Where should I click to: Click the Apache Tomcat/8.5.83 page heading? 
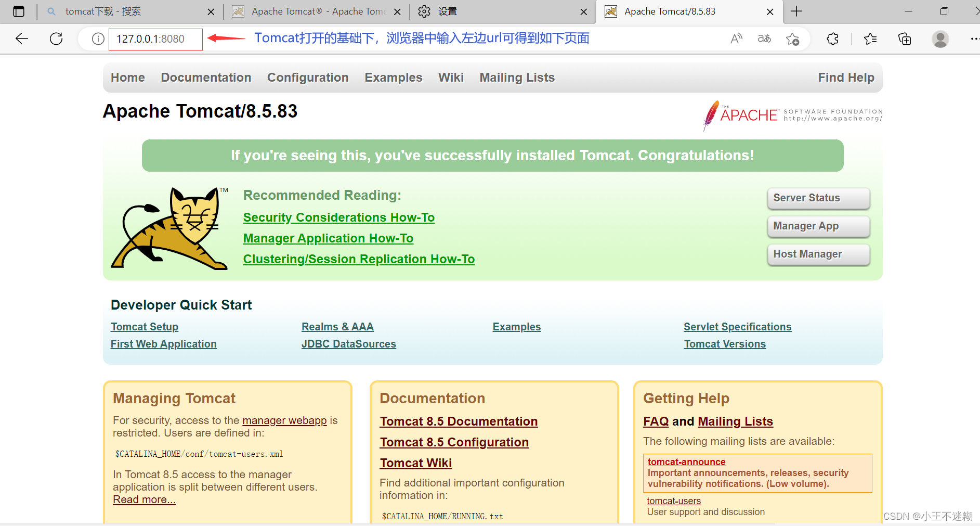point(200,111)
